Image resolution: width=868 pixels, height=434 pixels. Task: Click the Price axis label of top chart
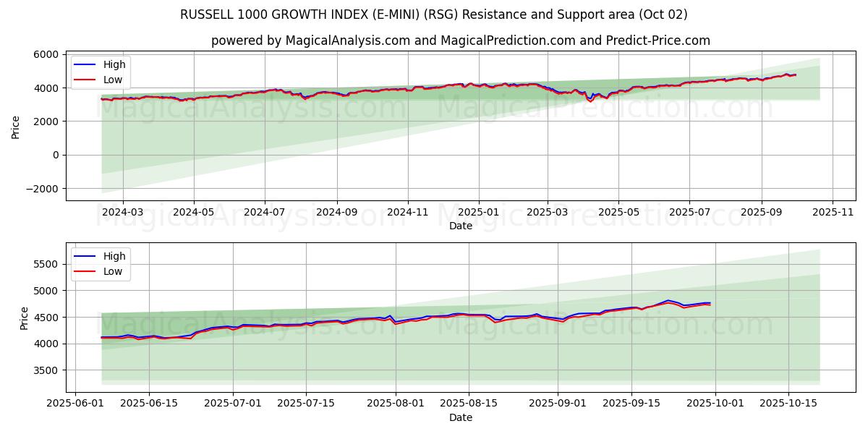(16, 127)
